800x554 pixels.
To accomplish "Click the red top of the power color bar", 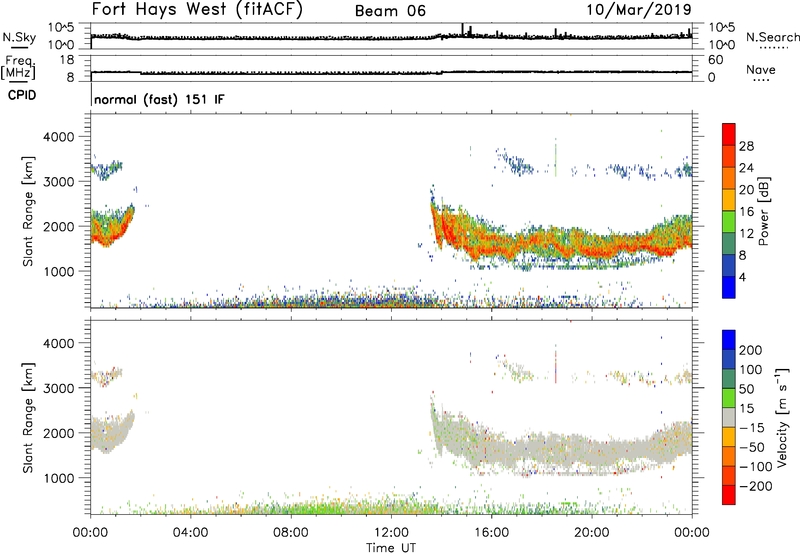I will [x=729, y=134].
